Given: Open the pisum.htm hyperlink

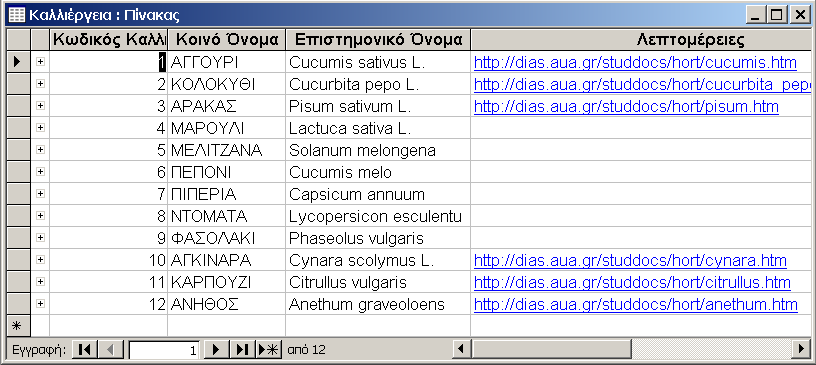Looking at the screenshot, I should pyautogui.click(x=626, y=107).
